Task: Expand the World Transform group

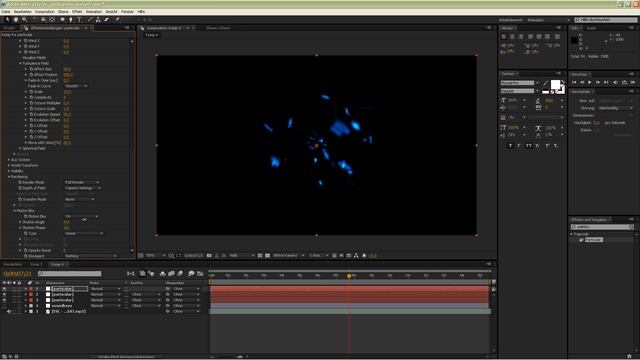Action: (9, 165)
